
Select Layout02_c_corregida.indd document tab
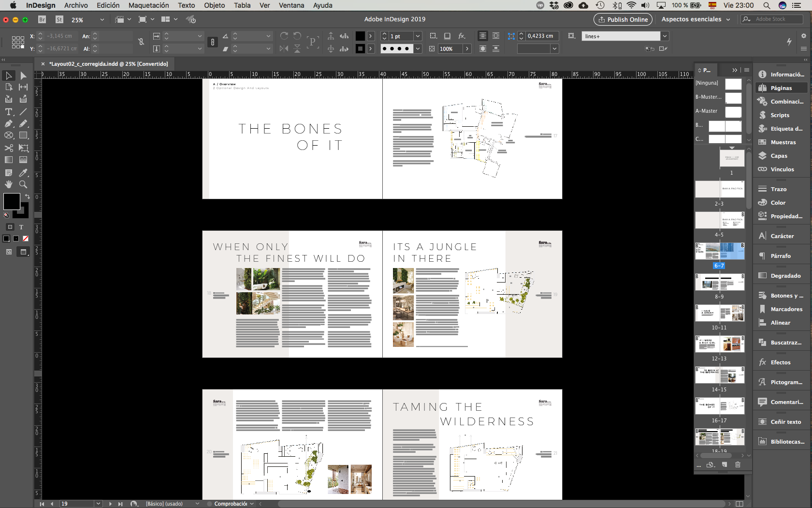coord(108,64)
